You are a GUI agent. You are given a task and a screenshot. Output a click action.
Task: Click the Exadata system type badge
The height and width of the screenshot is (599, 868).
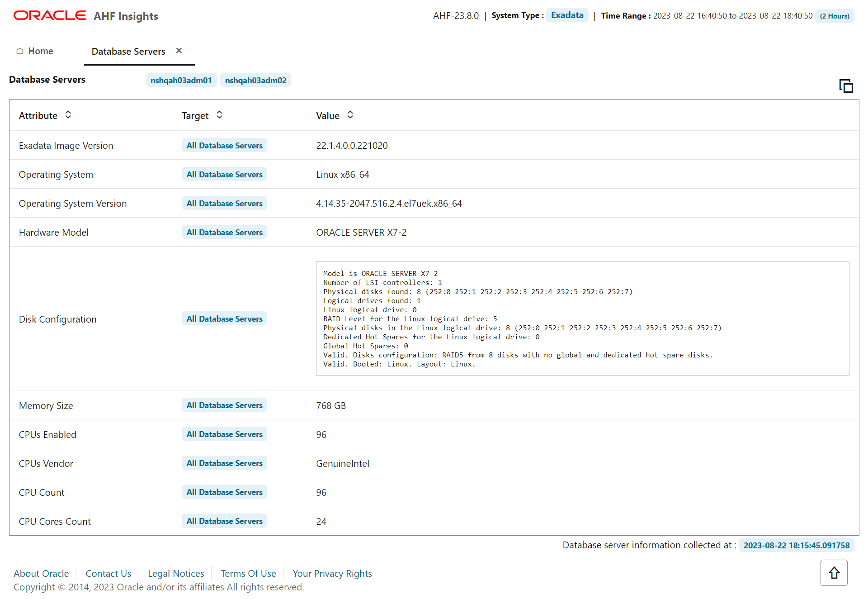click(567, 15)
